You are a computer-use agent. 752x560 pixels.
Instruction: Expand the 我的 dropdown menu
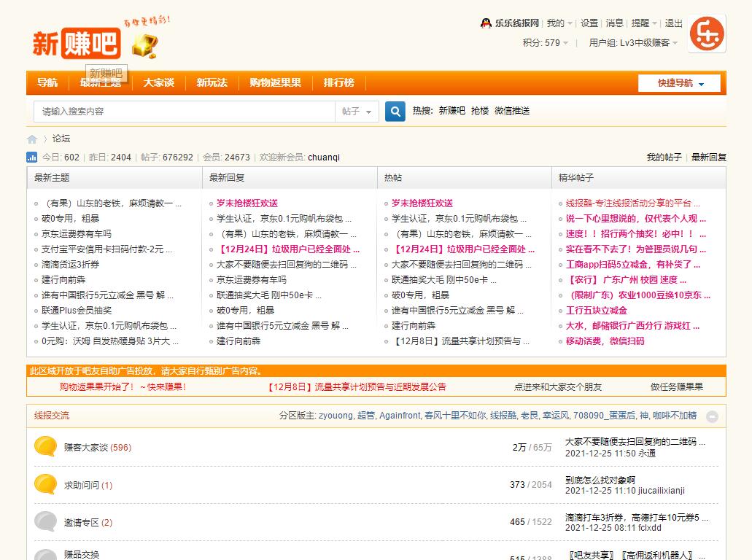559,23
